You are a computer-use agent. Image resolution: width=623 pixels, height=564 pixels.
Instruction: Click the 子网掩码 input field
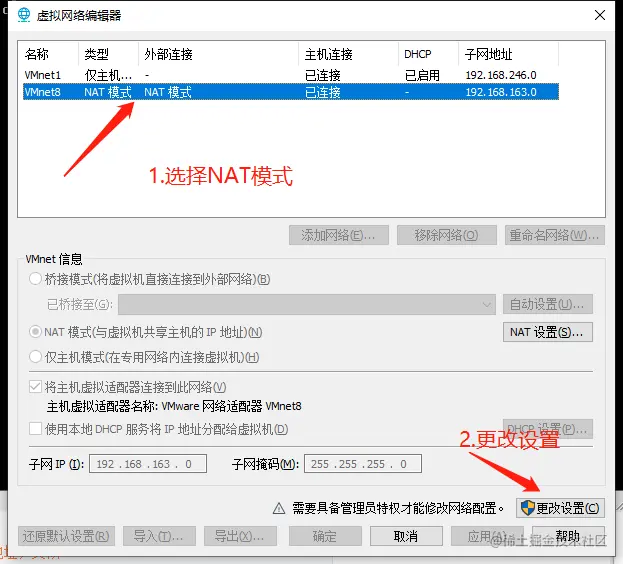[x=363, y=464]
